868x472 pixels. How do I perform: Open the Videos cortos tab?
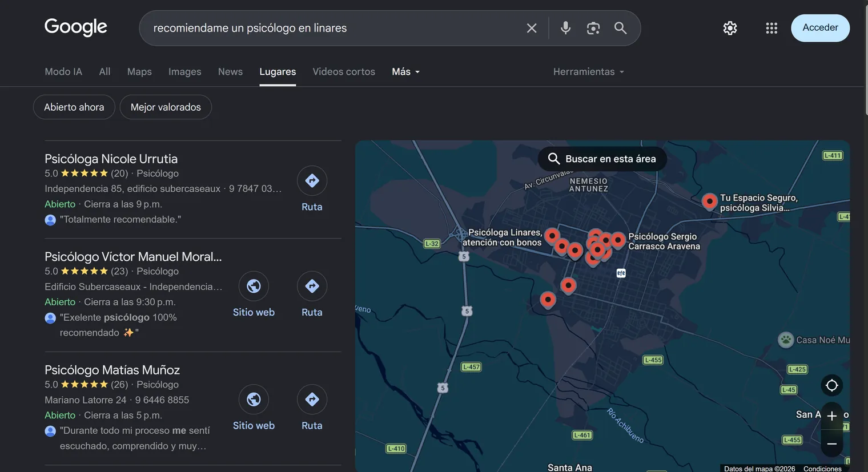click(x=344, y=72)
